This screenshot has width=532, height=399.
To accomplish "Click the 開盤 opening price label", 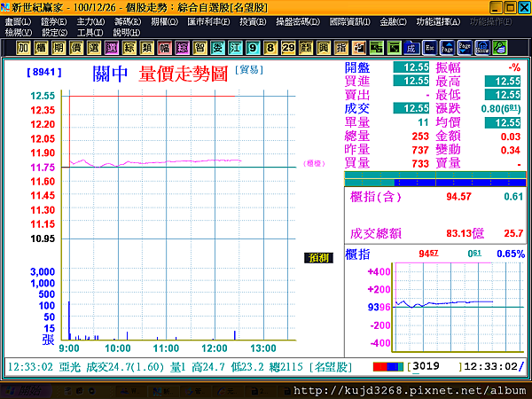I will (x=357, y=68).
